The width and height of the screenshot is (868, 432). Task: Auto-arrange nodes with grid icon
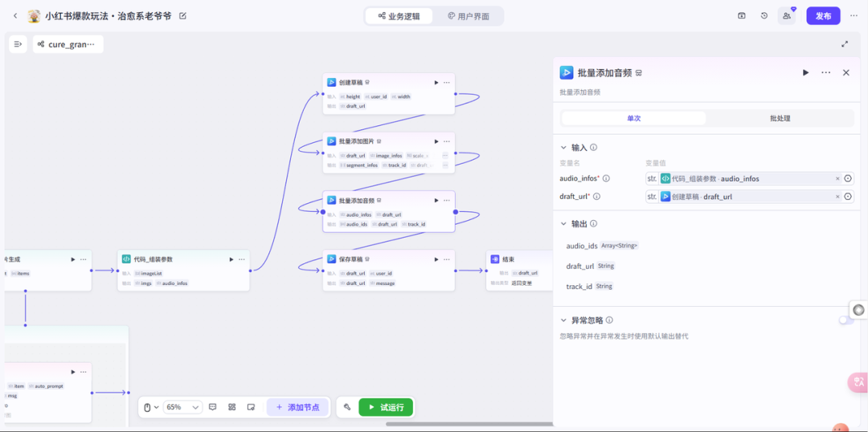[232, 407]
